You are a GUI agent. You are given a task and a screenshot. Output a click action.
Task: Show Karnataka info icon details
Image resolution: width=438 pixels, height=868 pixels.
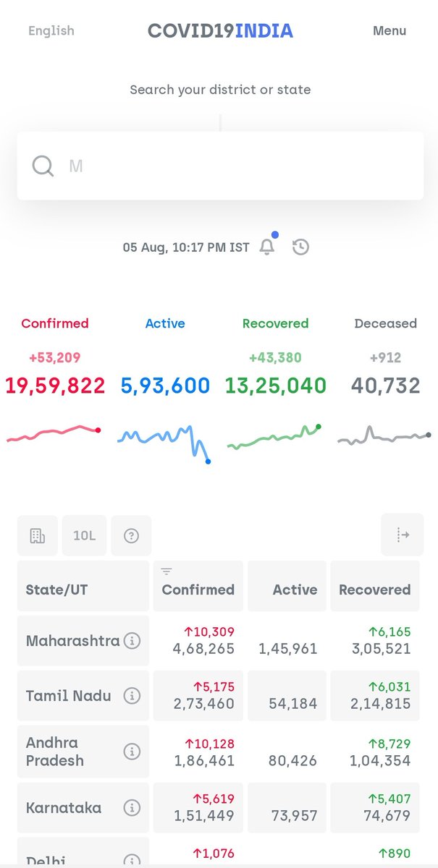[x=132, y=808]
